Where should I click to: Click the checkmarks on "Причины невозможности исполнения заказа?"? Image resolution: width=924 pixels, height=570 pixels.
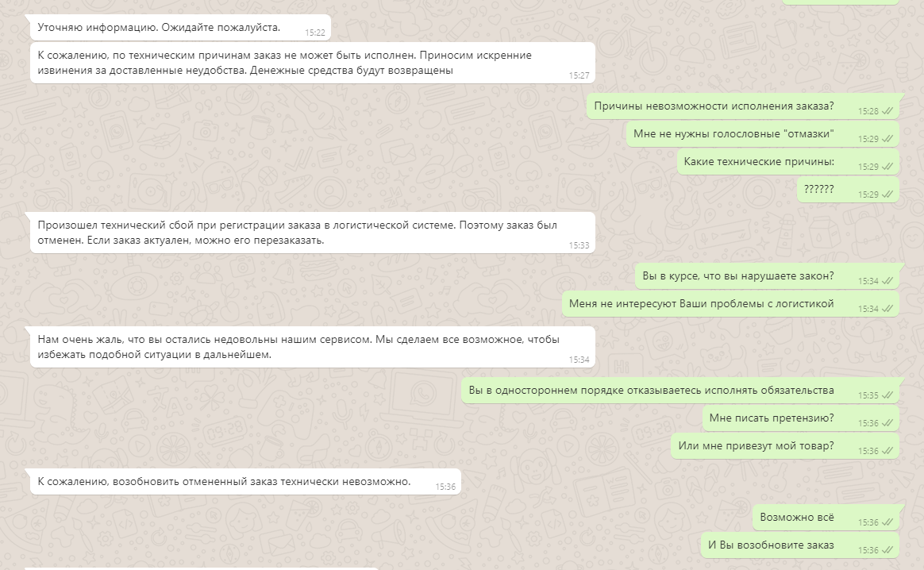(887, 111)
